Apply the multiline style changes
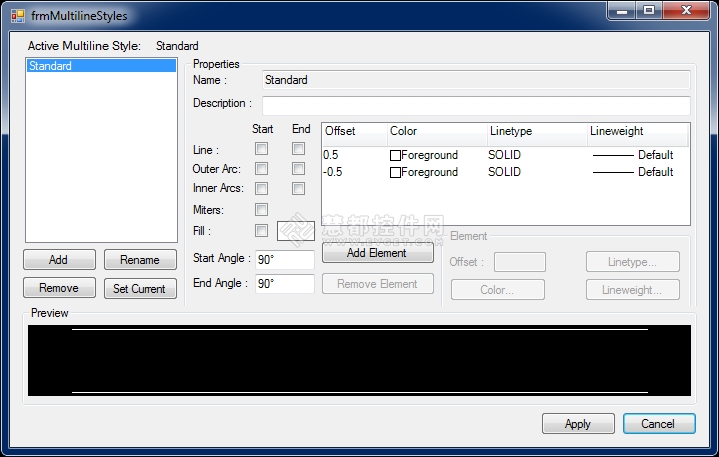Screen dimensions: 719x457 pyautogui.click(x=578, y=424)
